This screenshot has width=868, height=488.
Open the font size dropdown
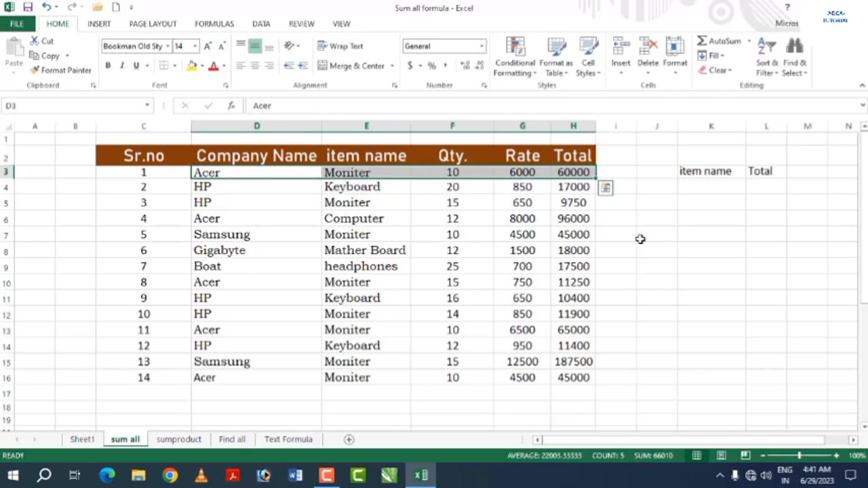(195, 46)
